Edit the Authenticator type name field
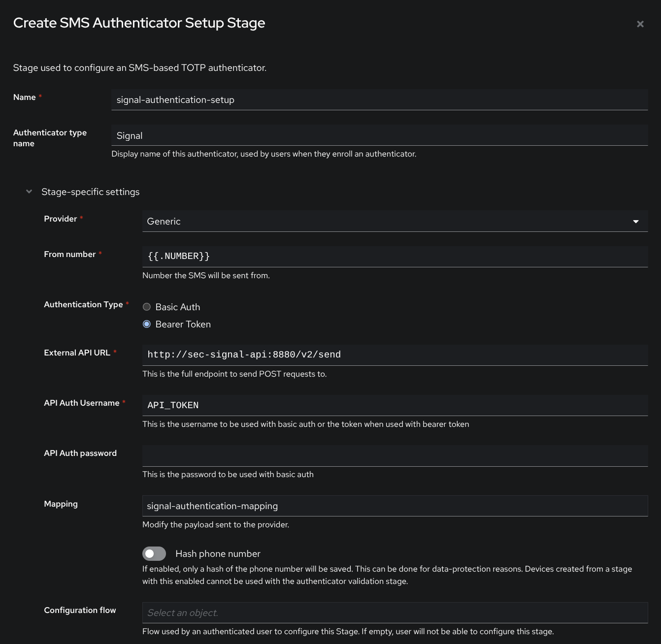The width and height of the screenshot is (661, 644). coord(379,135)
